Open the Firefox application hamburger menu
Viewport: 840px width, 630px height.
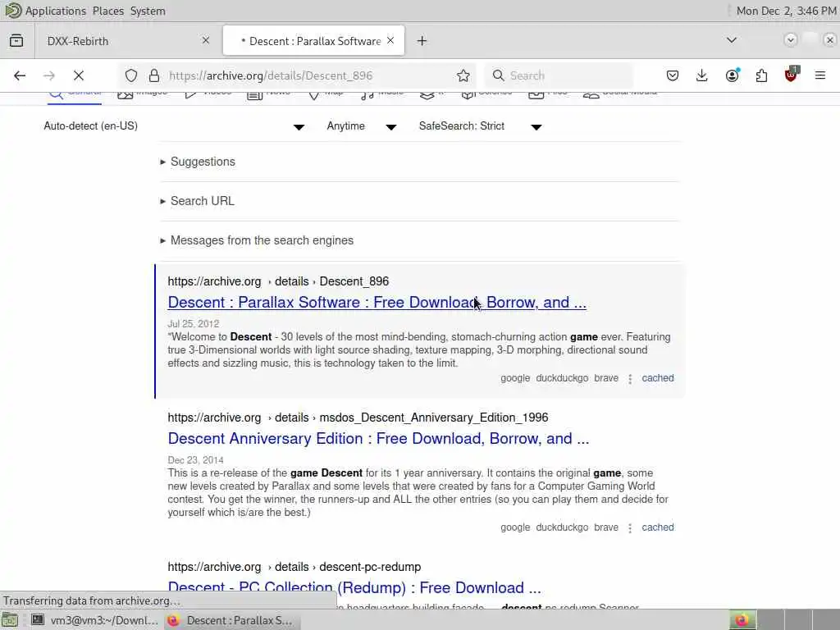[x=820, y=75]
